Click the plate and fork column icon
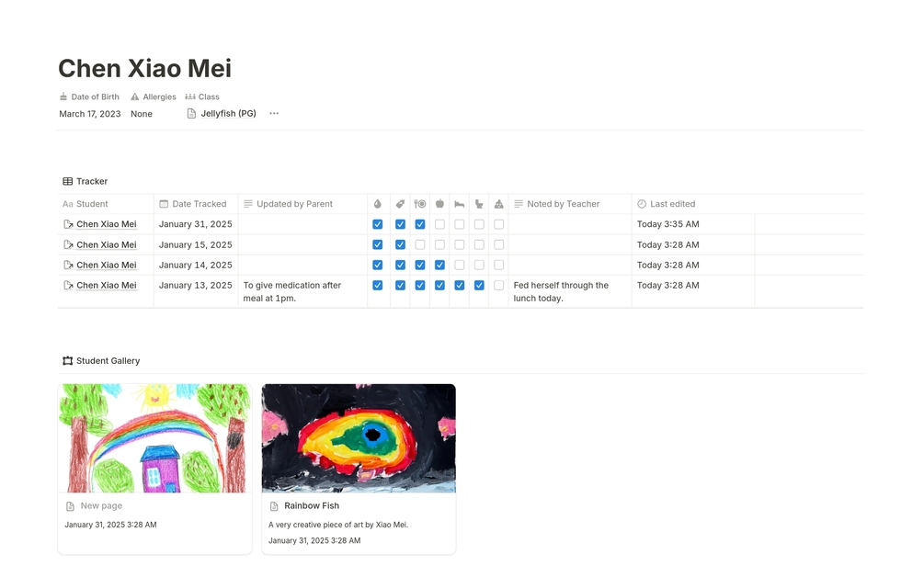924x577 pixels. pos(420,204)
